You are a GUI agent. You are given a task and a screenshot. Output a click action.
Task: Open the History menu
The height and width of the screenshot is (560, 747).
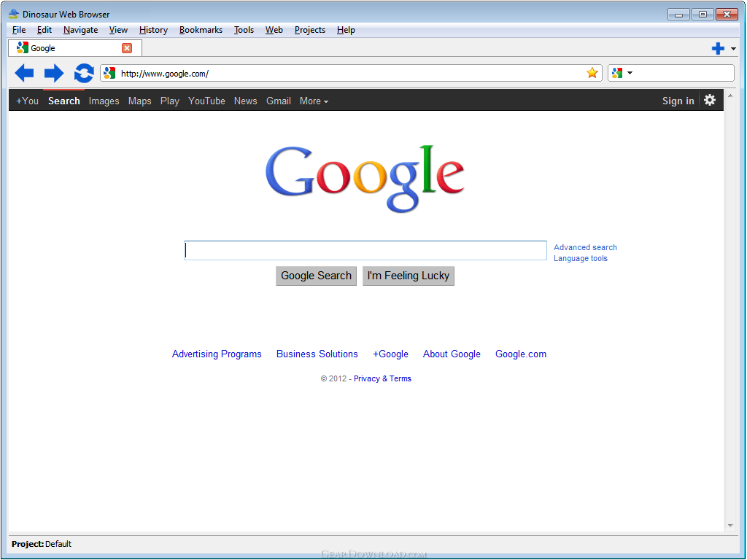pos(153,30)
